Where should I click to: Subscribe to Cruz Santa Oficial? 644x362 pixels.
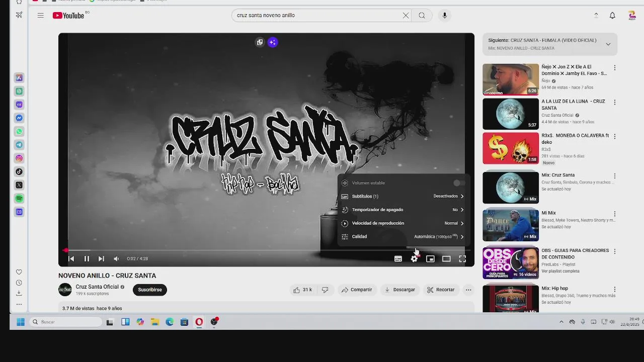[150, 290]
